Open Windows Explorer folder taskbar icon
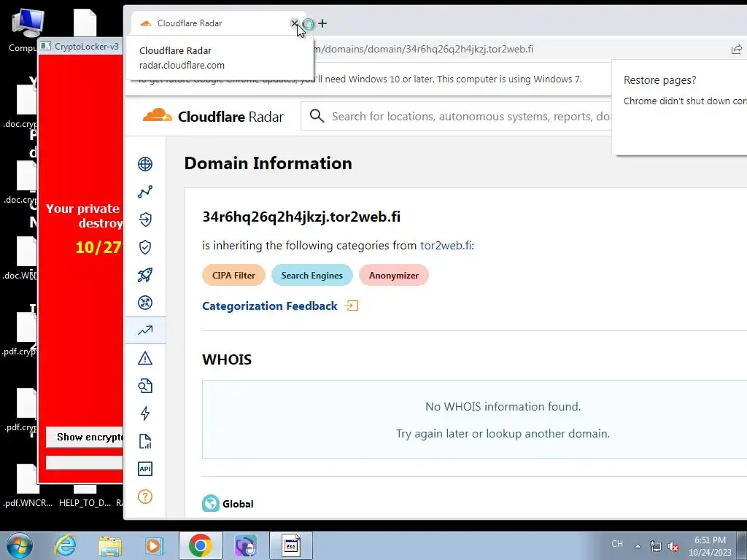This screenshot has height=560, width=747. 110,545
